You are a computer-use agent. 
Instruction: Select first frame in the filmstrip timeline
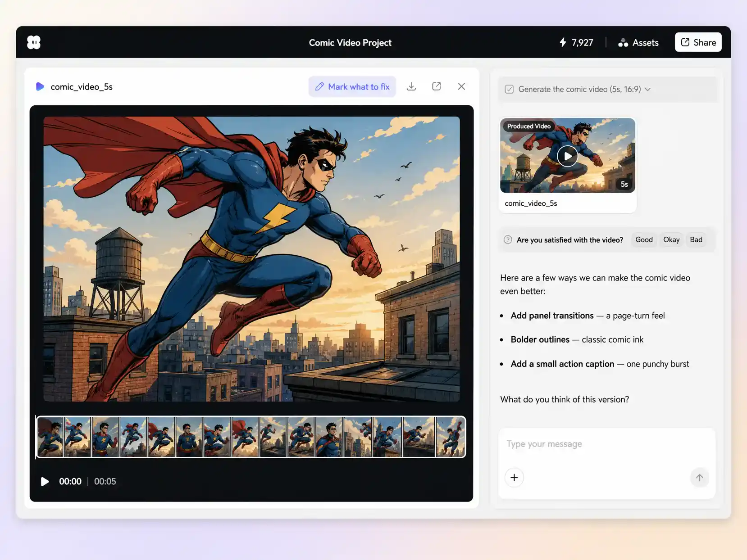tap(50, 437)
